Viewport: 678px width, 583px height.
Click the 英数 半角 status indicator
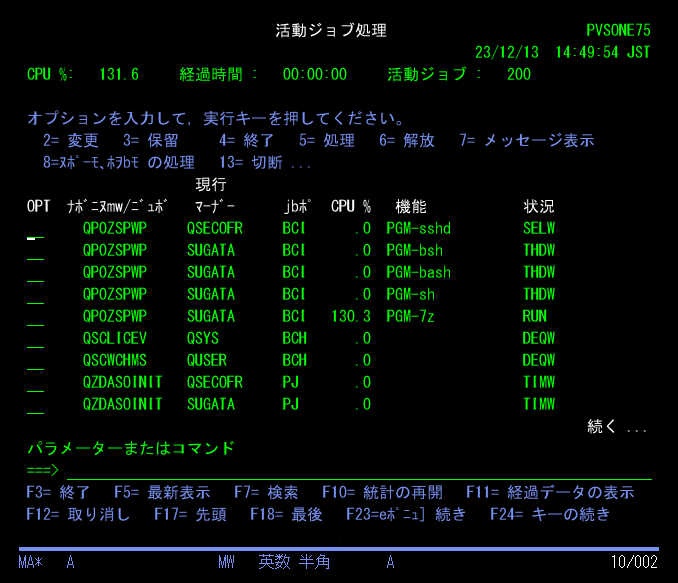tap(294, 562)
